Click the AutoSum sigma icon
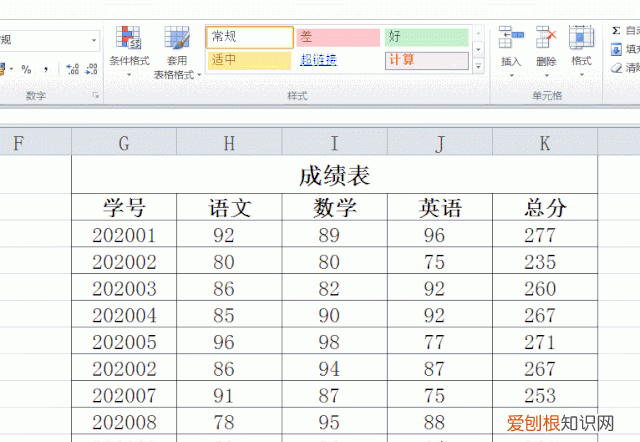 (616, 30)
